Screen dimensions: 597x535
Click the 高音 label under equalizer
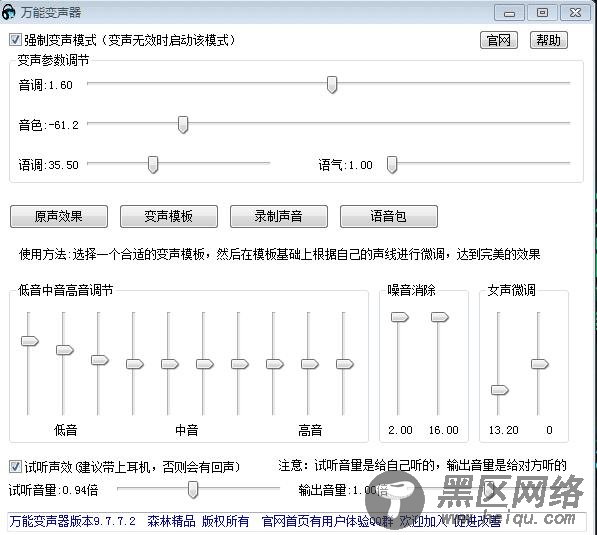[x=310, y=430]
